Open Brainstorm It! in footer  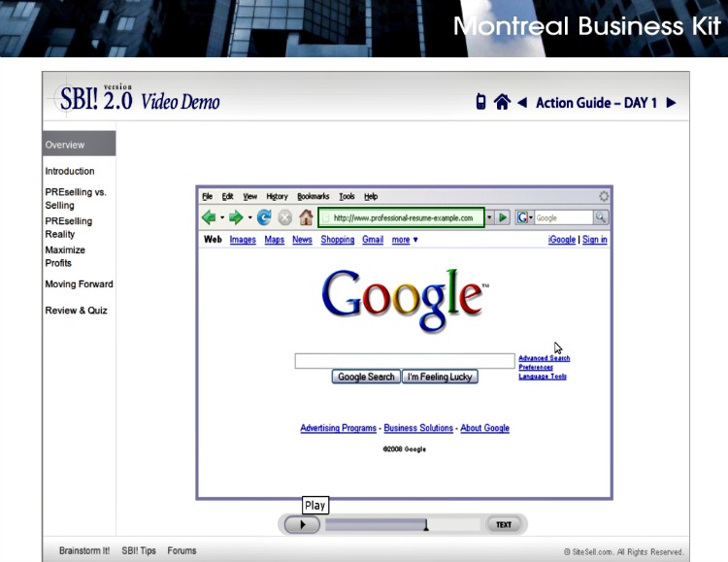click(84, 551)
